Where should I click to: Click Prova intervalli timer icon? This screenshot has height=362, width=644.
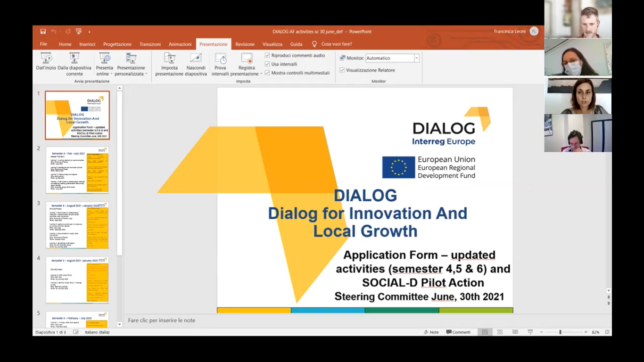click(220, 58)
